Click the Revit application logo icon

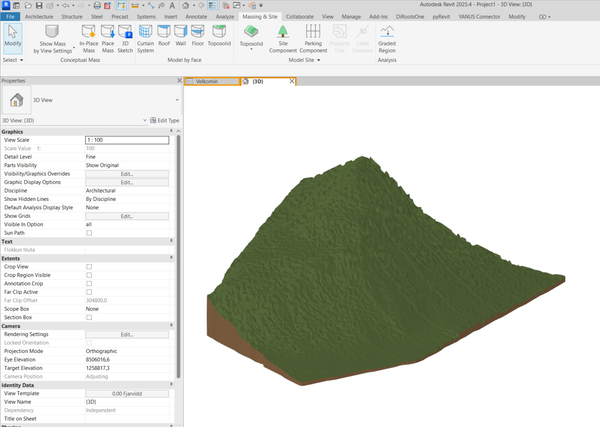6,5
